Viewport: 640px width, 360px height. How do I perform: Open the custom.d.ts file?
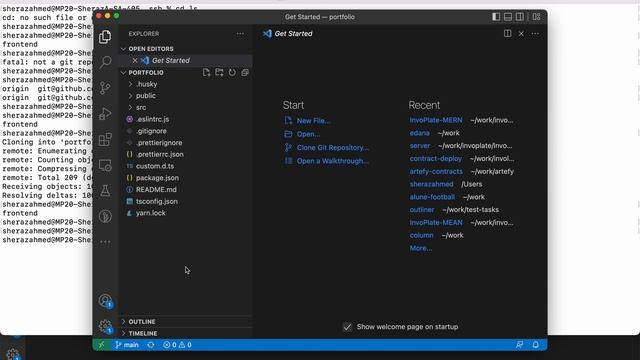186,166
